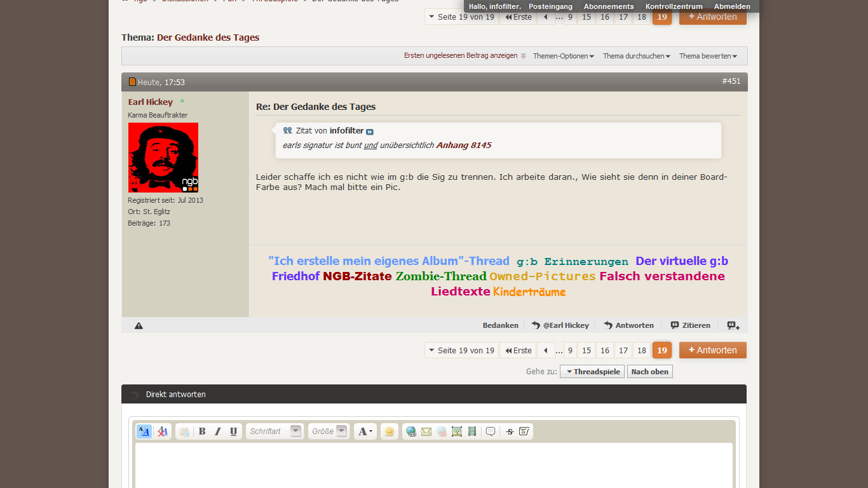Toggle italic formatting in the editor
The width and height of the screenshot is (868, 488).
[217, 431]
